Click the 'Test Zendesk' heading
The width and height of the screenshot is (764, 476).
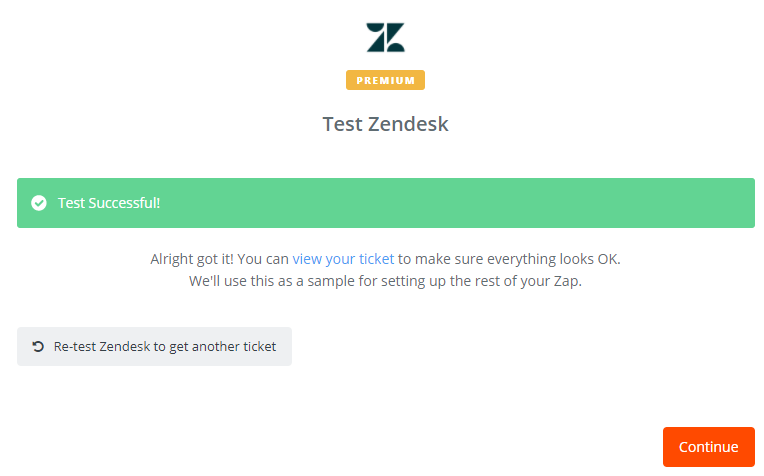coord(385,124)
